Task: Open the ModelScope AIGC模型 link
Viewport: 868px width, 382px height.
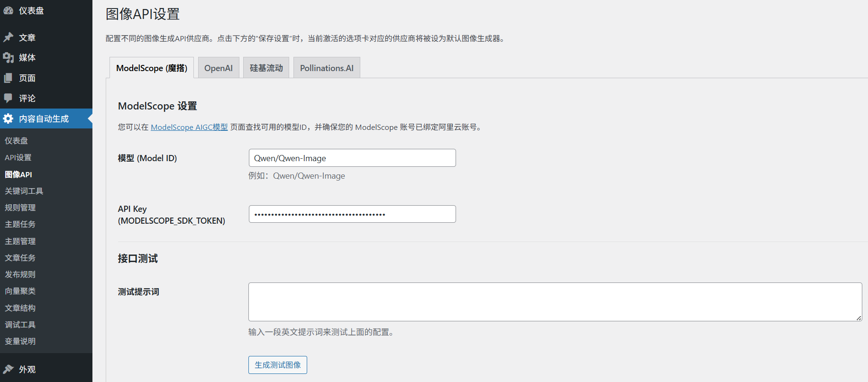Action: pos(189,127)
